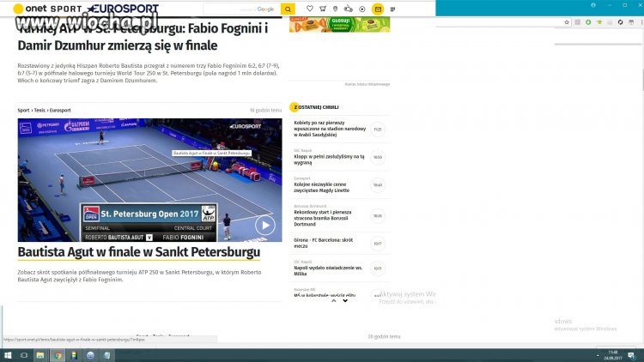Open Task View on the taskbar
This screenshot has width=644, height=362.
click(24, 355)
